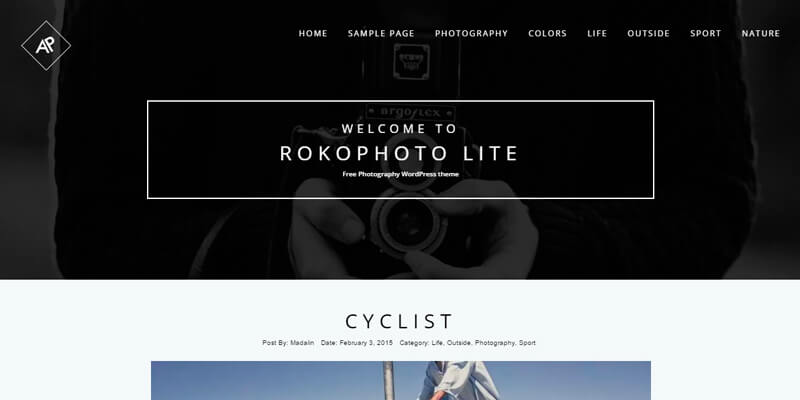The image size is (800, 400).
Task: Click the Rokophoto Lite hero title
Action: point(399,154)
